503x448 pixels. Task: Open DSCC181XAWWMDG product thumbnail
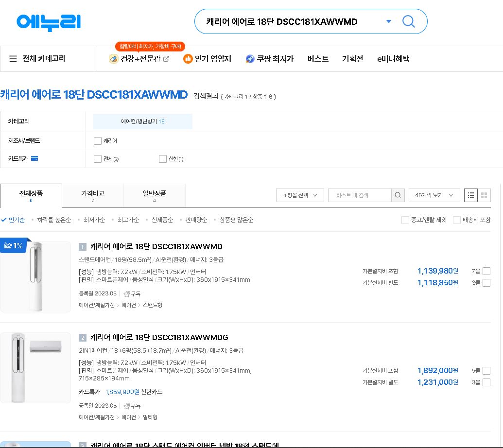tap(35, 368)
